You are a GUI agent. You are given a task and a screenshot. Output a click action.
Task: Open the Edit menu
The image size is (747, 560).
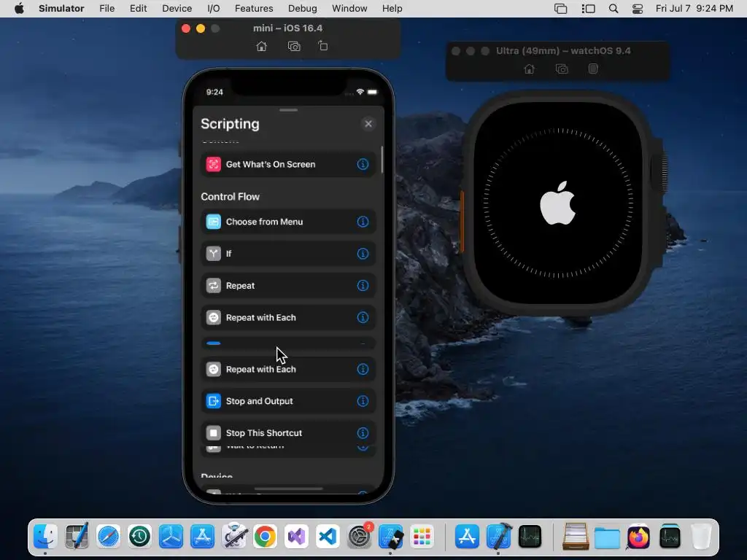pyautogui.click(x=138, y=9)
